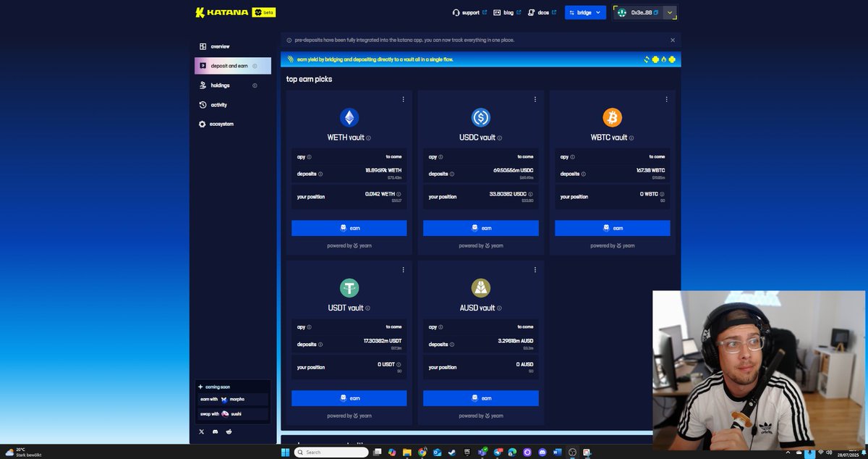Open Microsoft Word from taskbar
868x459 pixels.
pyautogui.click(x=557, y=452)
